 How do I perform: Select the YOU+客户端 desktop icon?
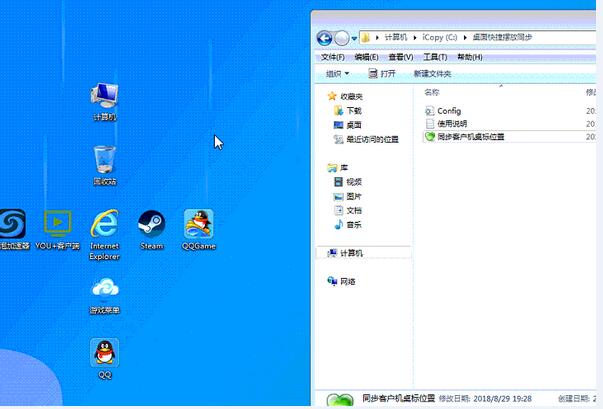(57, 230)
